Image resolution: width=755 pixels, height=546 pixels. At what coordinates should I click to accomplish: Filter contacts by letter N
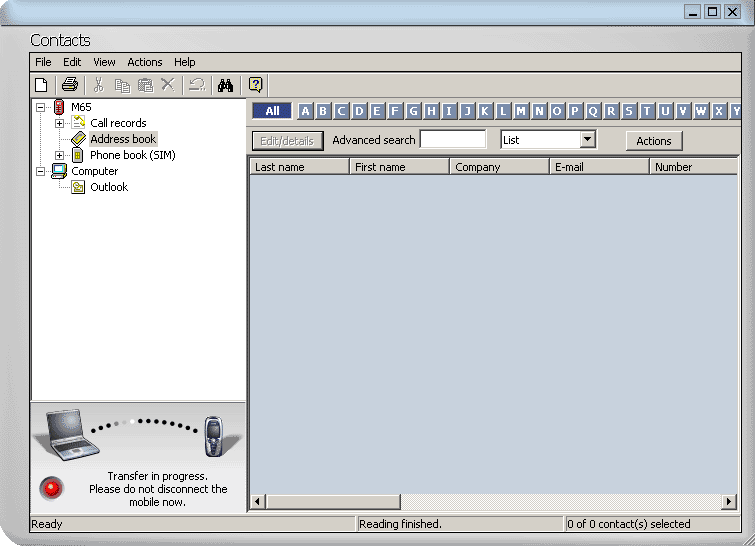pyautogui.click(x=539, y=111)
